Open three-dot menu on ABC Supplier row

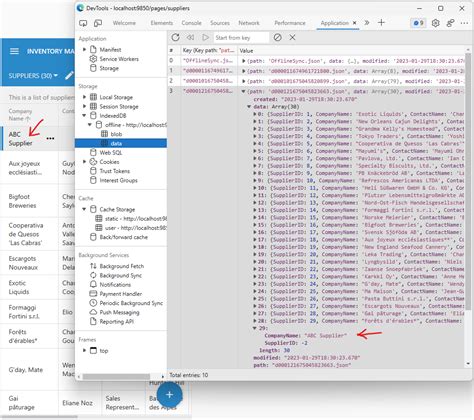coord(50,138)
